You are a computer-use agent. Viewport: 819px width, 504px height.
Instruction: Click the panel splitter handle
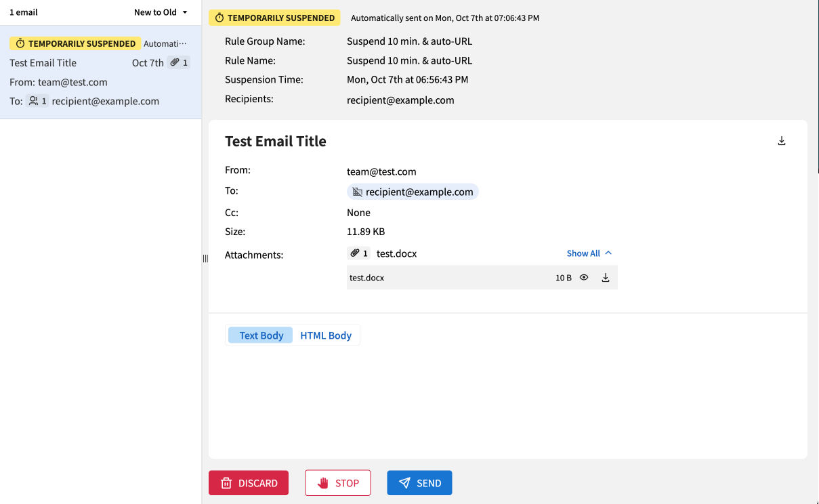205,258
